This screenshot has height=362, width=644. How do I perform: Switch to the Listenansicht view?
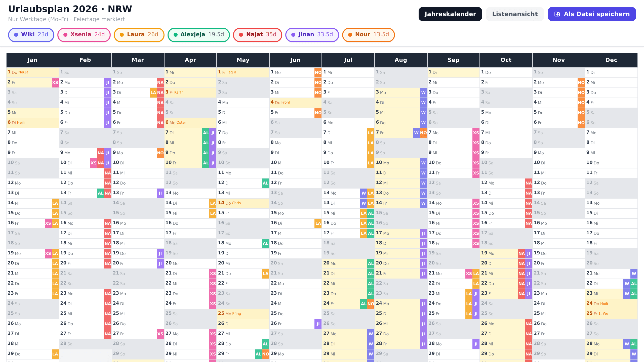tap(515, 14)
